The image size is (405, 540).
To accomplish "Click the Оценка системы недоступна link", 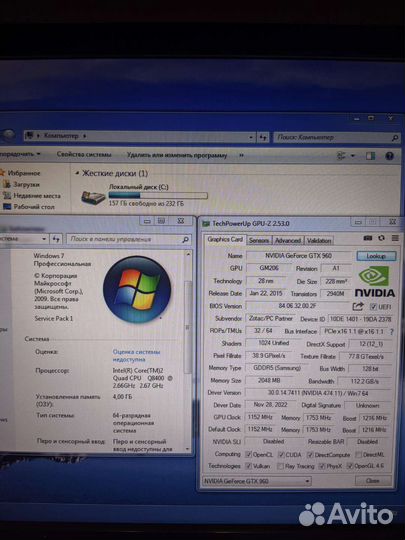I will 136,356.
